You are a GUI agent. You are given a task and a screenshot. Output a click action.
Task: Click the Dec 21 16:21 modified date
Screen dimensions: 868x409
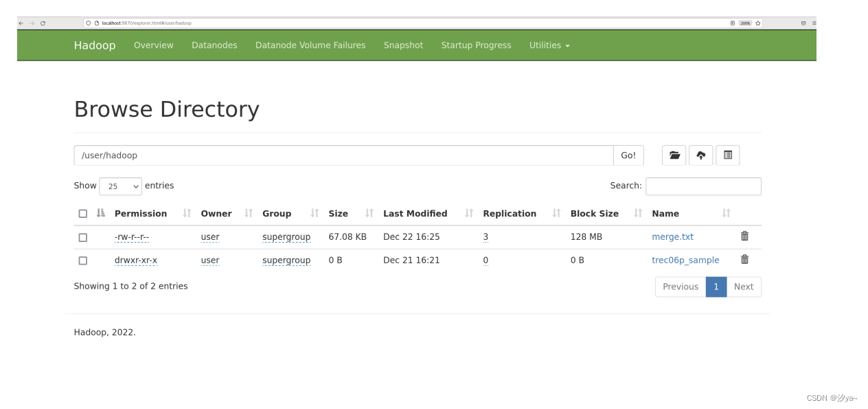[411, 260]
